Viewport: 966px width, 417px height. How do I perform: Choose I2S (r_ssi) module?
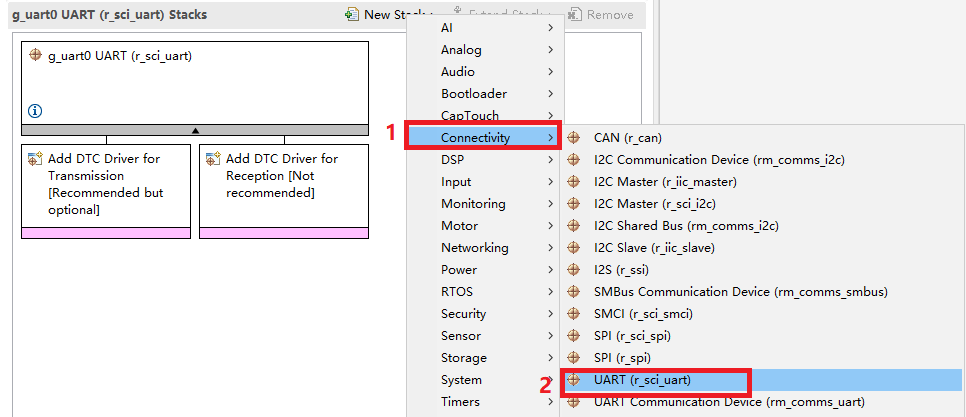coord(762,270)
